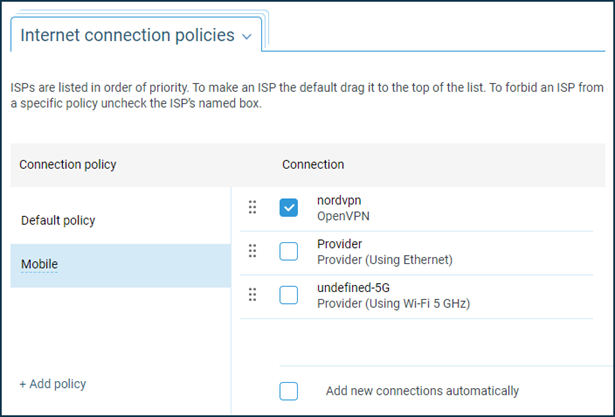Click the nordvpn connection name
The width and height of the screenshot is (615, 417).
pos(339,200)
